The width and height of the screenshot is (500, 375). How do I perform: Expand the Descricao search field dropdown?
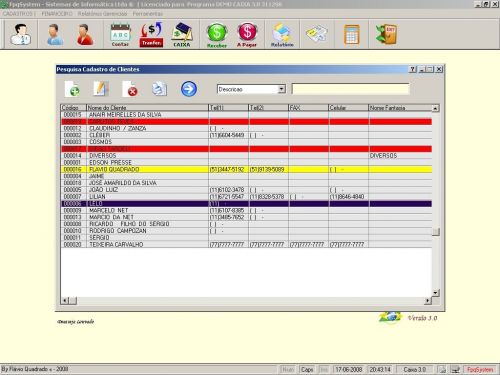(x=282, y=89)
